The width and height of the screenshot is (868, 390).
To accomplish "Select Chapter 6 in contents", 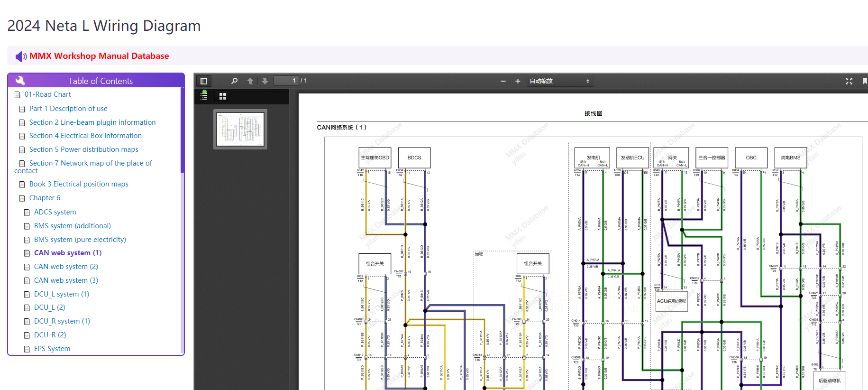I will tap(45, 198).
